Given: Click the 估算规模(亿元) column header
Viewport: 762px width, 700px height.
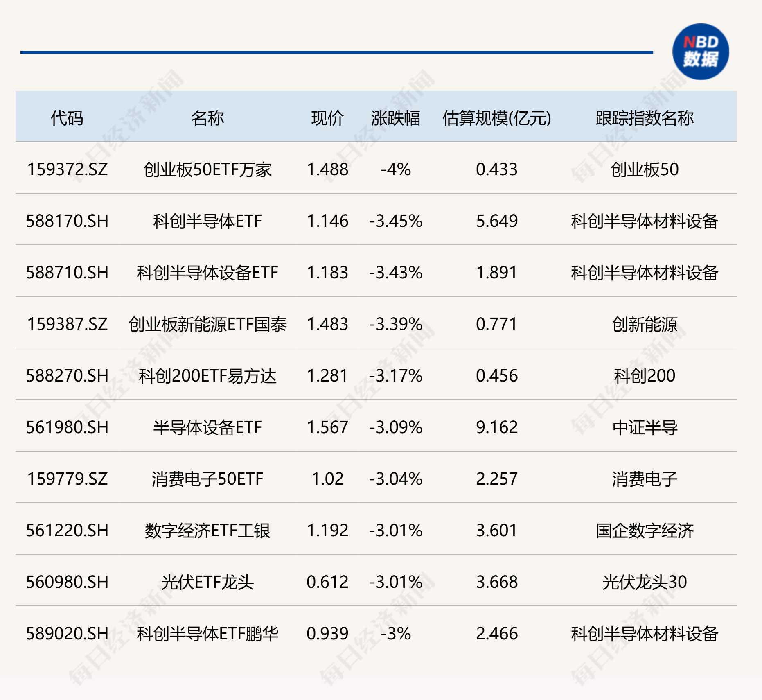Looking at the screenshot, I should tap(497, 118).
